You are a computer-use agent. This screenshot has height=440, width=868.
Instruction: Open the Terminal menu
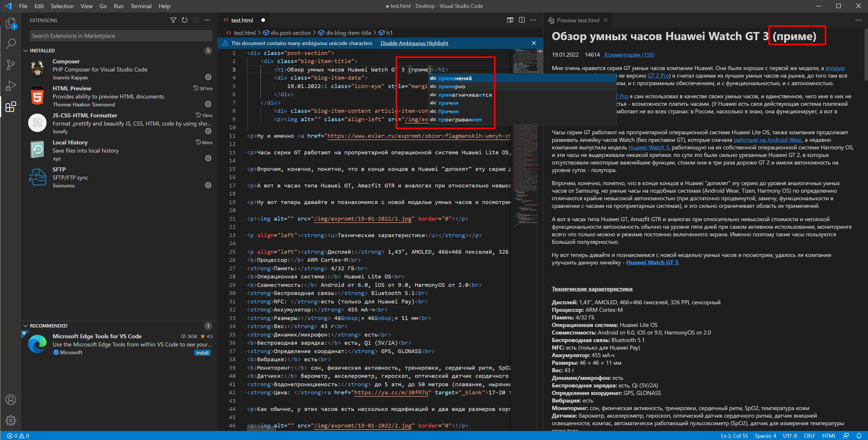141,6
